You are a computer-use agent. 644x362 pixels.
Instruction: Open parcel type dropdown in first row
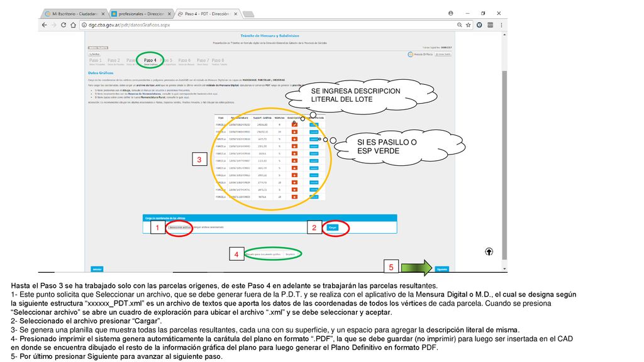(x=314, y=125)
